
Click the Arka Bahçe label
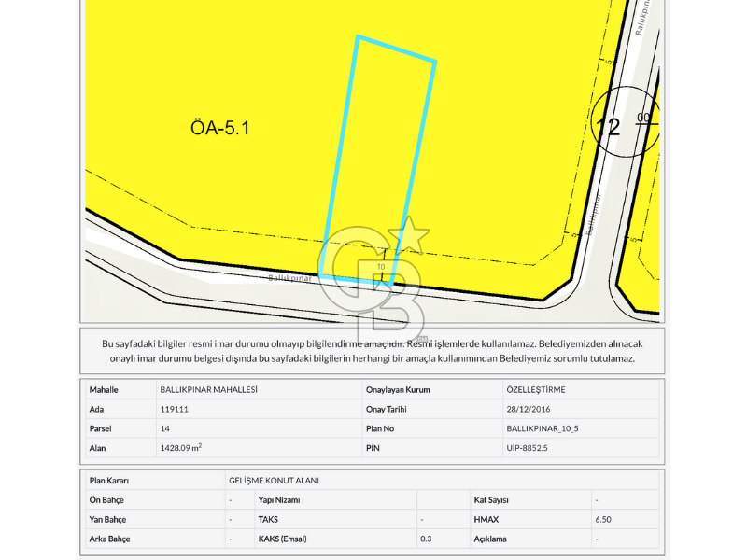tap(109, 539)
